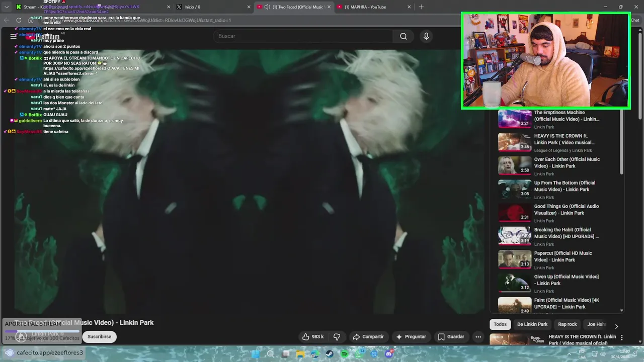The width and height of the screenshot is (644, 362).
Task: Reload the current browser page
Action: pyautogui.click(x=19, y=20)
